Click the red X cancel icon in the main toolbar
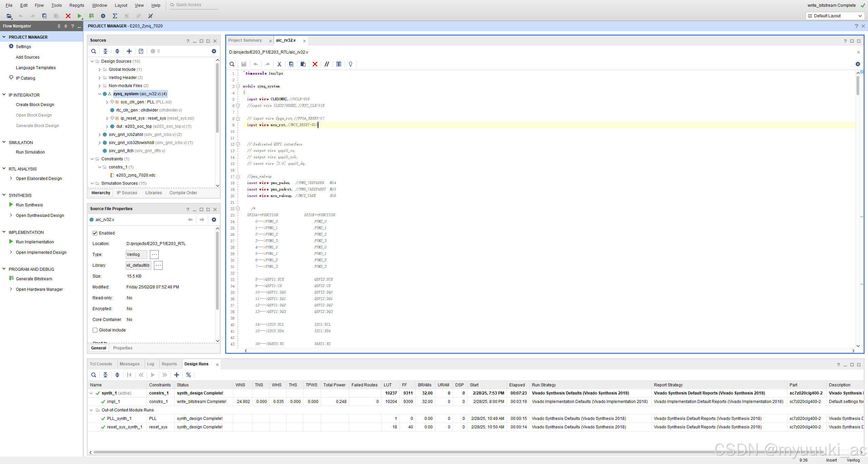Screen dimensions: 868x464 coord(68,16)
